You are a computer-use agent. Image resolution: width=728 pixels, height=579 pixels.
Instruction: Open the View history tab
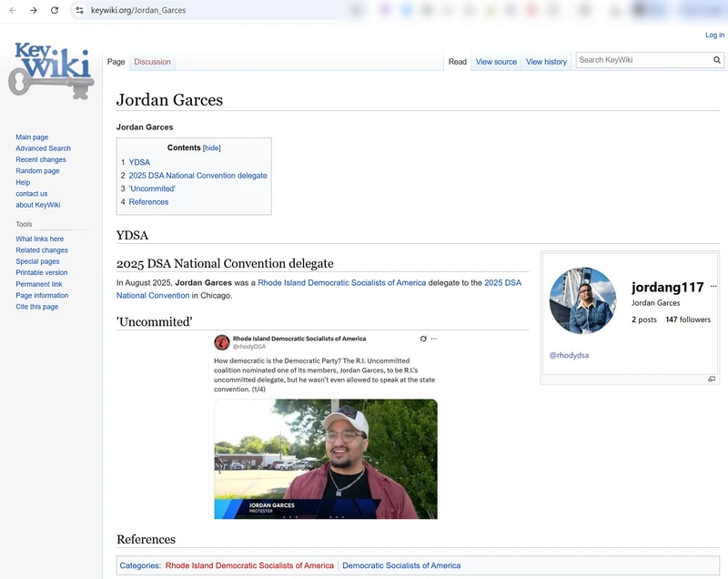point(546,62)
